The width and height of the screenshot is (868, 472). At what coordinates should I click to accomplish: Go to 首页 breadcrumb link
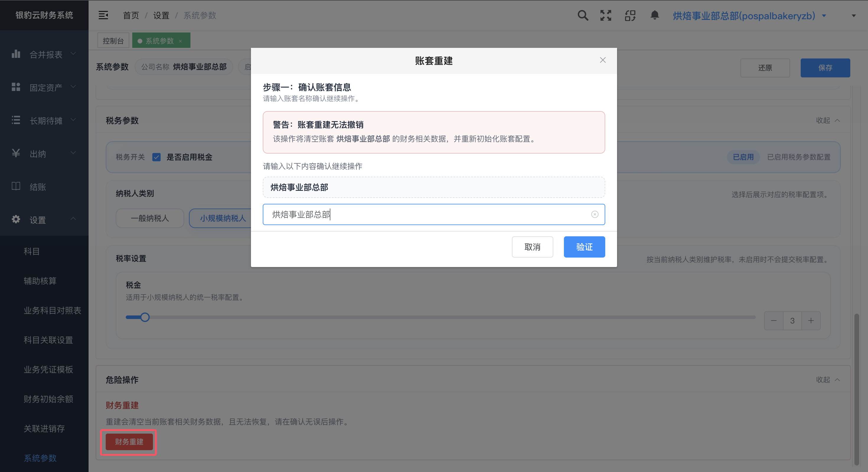tap(131, 16)
